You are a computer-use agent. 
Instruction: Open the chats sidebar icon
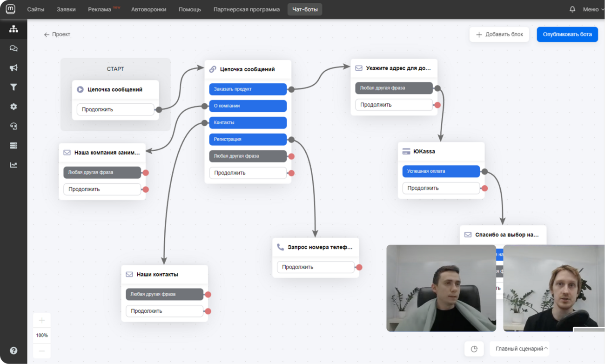13,48
